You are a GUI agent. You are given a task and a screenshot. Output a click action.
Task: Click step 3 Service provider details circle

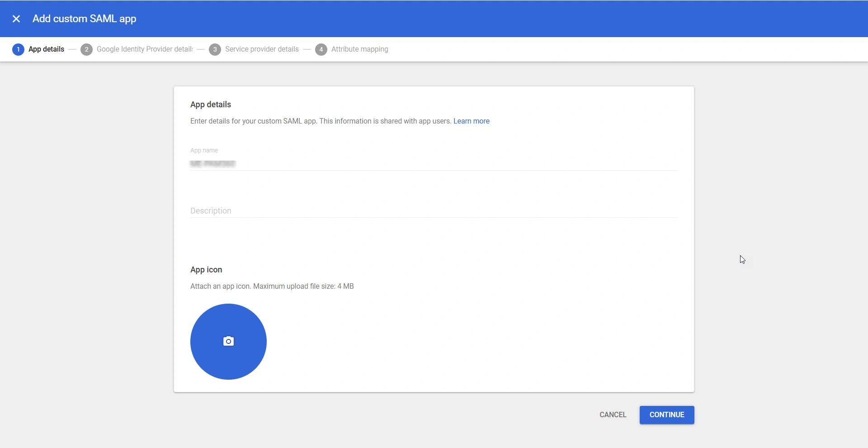click(x=215, y=49)
